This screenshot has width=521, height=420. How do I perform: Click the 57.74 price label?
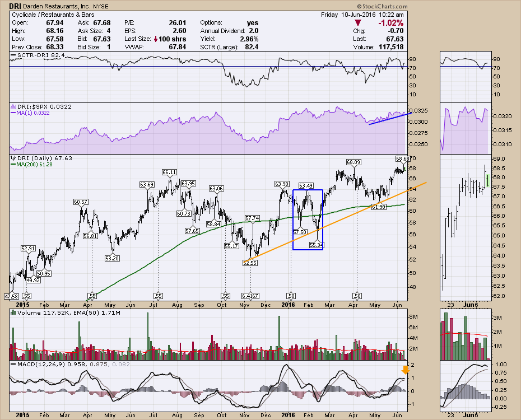tap(252, 218)
